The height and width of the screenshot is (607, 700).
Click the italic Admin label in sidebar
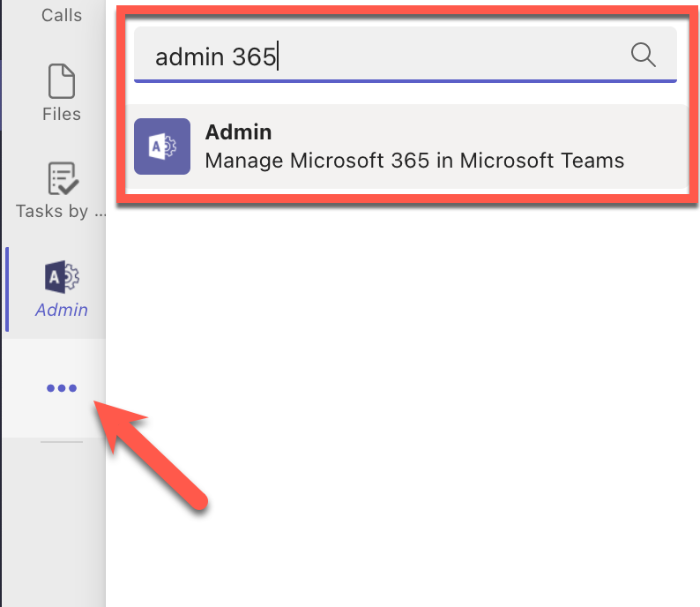click(x=62, y=310)
